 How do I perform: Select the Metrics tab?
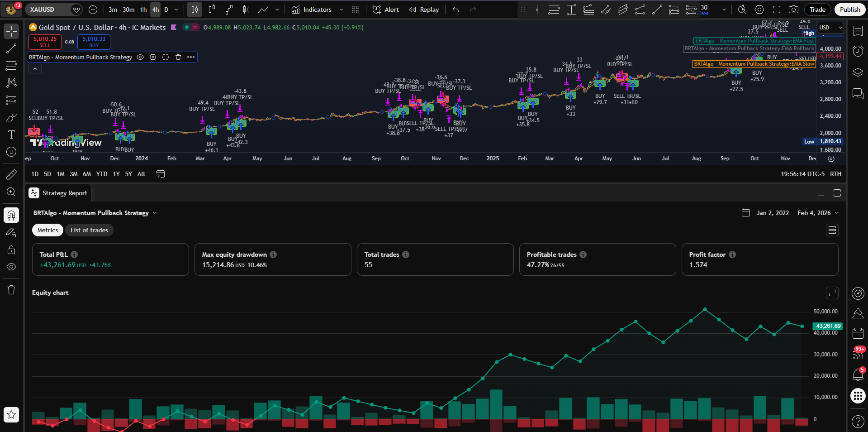(x=47, y=230)
